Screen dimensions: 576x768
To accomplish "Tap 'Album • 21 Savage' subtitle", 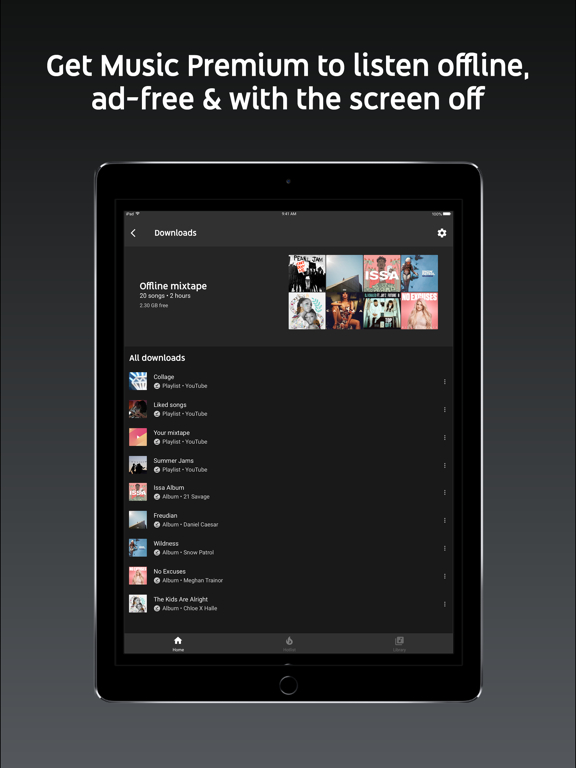I will [186, 497].
